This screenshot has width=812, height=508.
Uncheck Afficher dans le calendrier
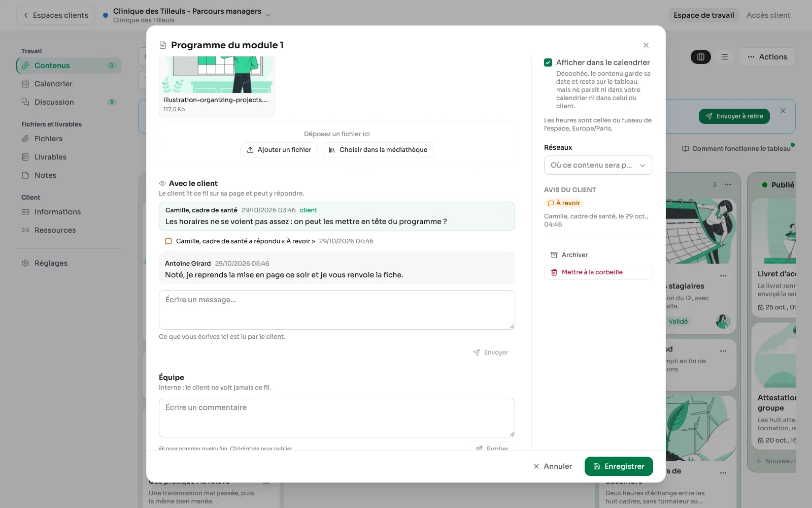pyautogui.click(x=548, y=62)
